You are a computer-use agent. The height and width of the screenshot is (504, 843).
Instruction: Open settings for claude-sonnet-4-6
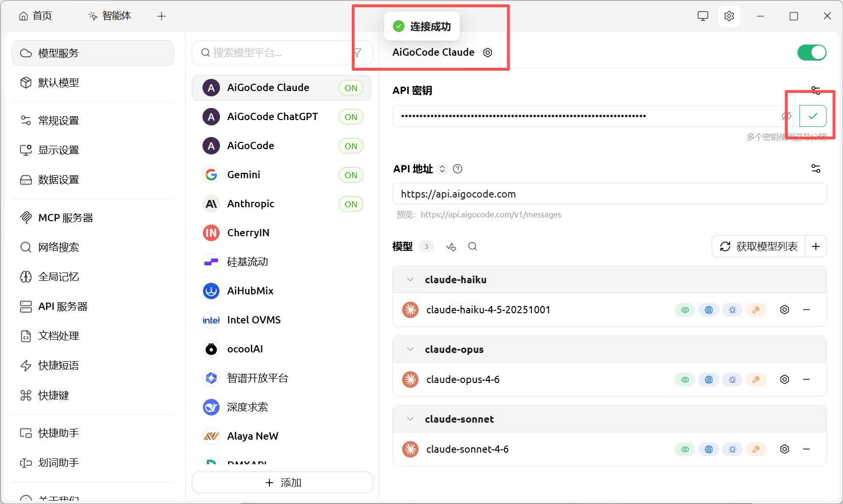(785, 449)
